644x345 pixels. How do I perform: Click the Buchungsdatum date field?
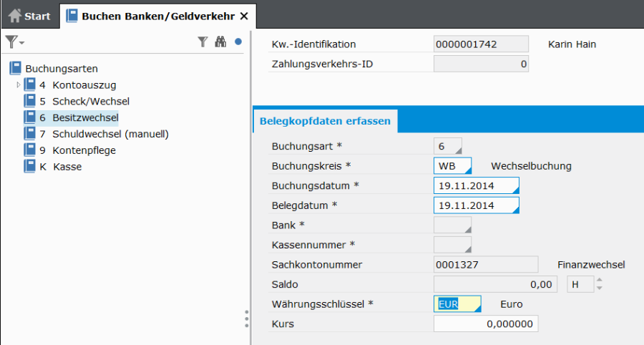click(476, 185)
